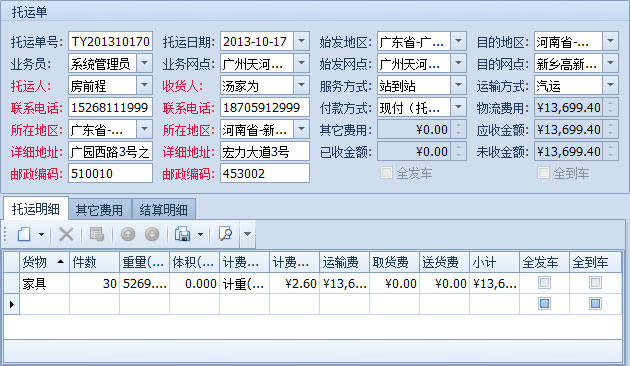This screenshot has height=366, width=630.
Task: Toggle 全到车 checkbox in the new row
Action: [x=595, y=303]
